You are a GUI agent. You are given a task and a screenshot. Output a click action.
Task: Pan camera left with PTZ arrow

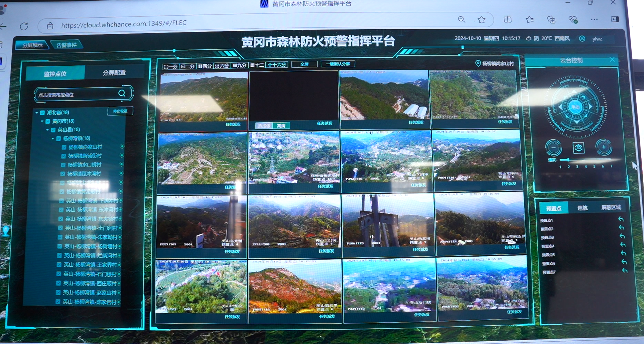click(560, 108)
